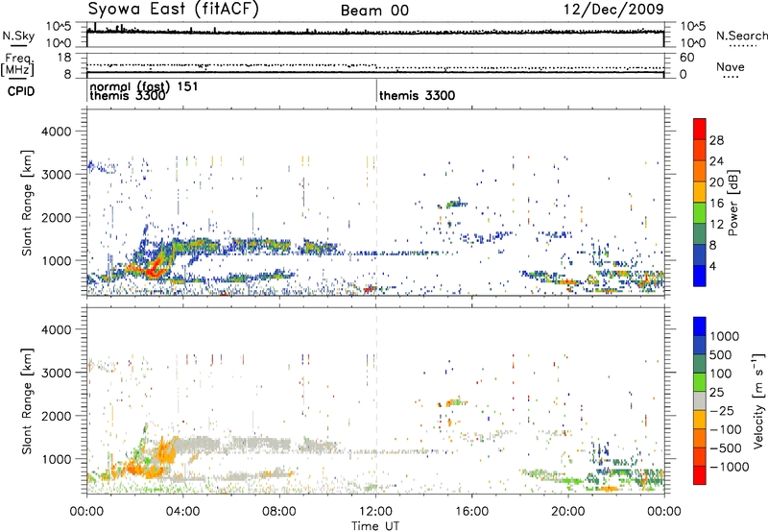Click the 'themis 3300' label after 12:00

point(417,95)
